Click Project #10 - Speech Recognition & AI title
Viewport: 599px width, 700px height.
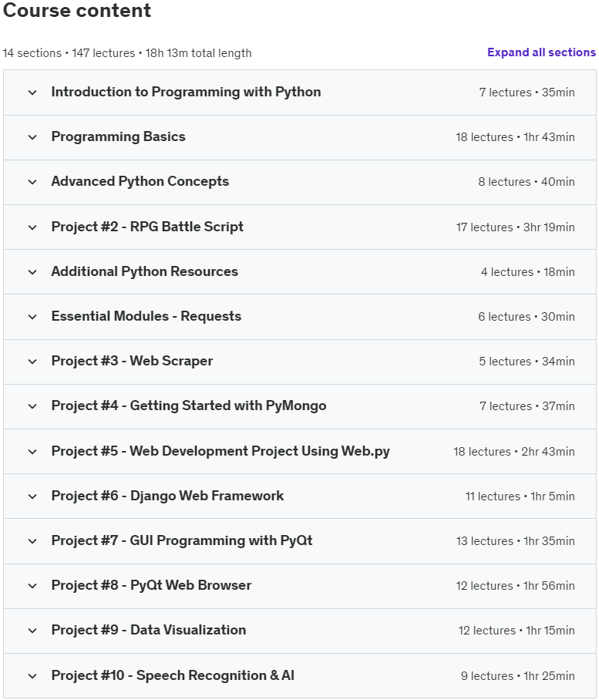tap(173, 675)
